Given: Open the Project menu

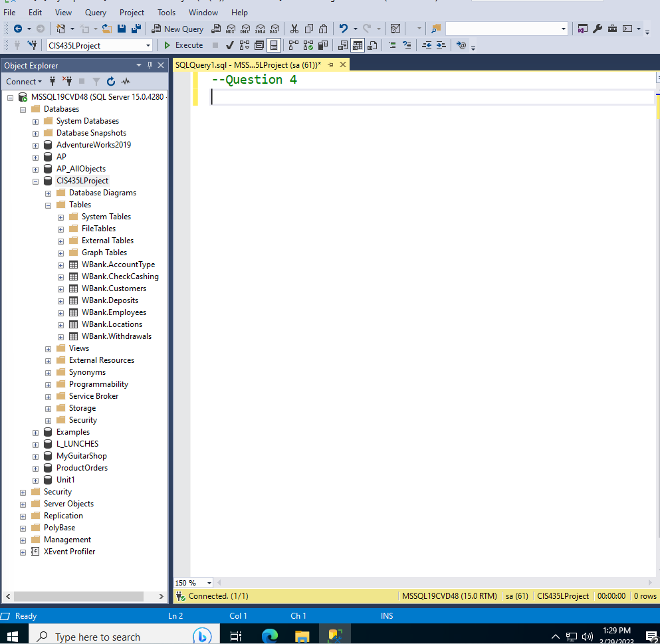Looking at the screenshot, I should pos(132,12).
